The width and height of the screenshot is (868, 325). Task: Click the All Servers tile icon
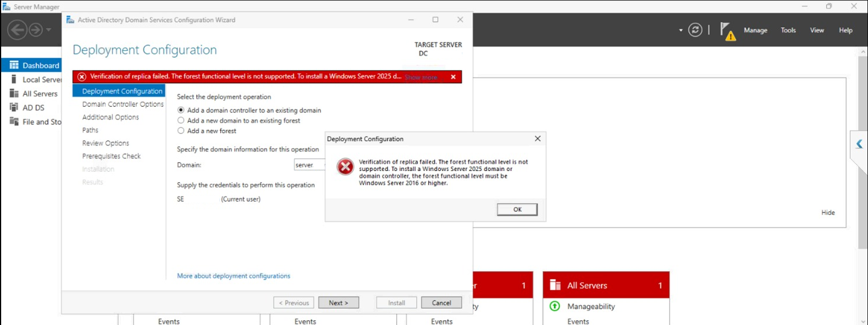click(x=555, y=285)
